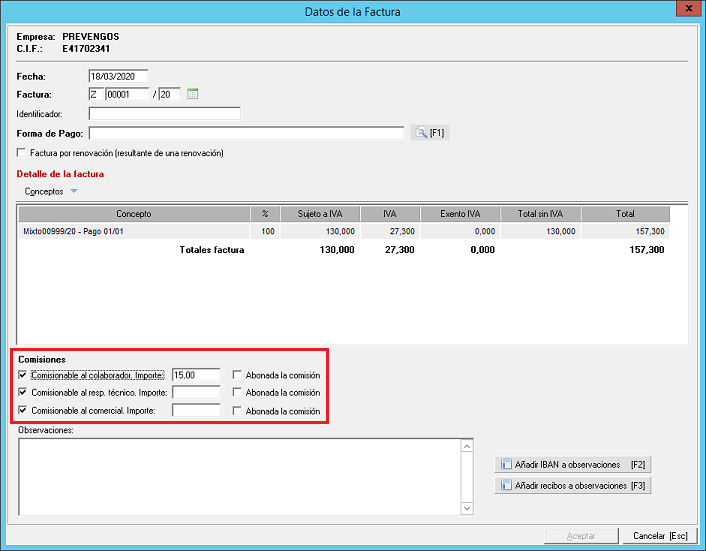Expand the Conceptos dropdown menu
Image resolution: width=706 pixels, height=551 pixels.
pyautogui.click(x=51, y=191)
